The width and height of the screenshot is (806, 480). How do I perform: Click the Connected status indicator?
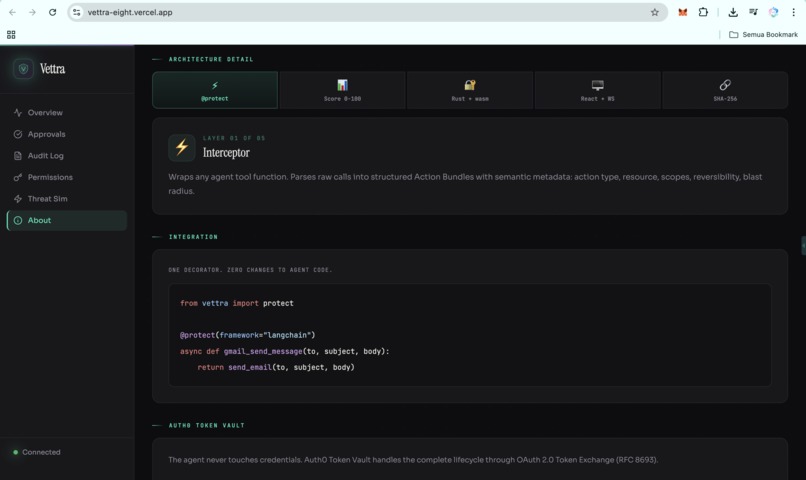tap(36, 452)
